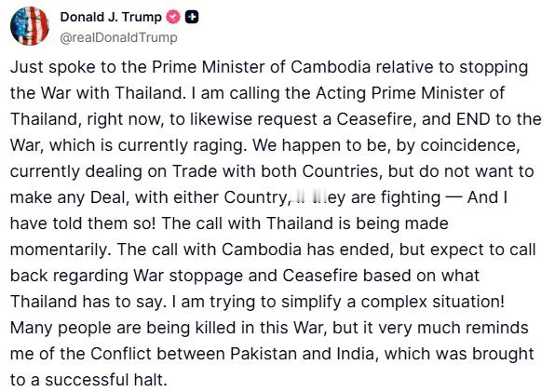Click the words 'currently raging'
The width and height of the screenshot is (555, 392).
point(182,146)
